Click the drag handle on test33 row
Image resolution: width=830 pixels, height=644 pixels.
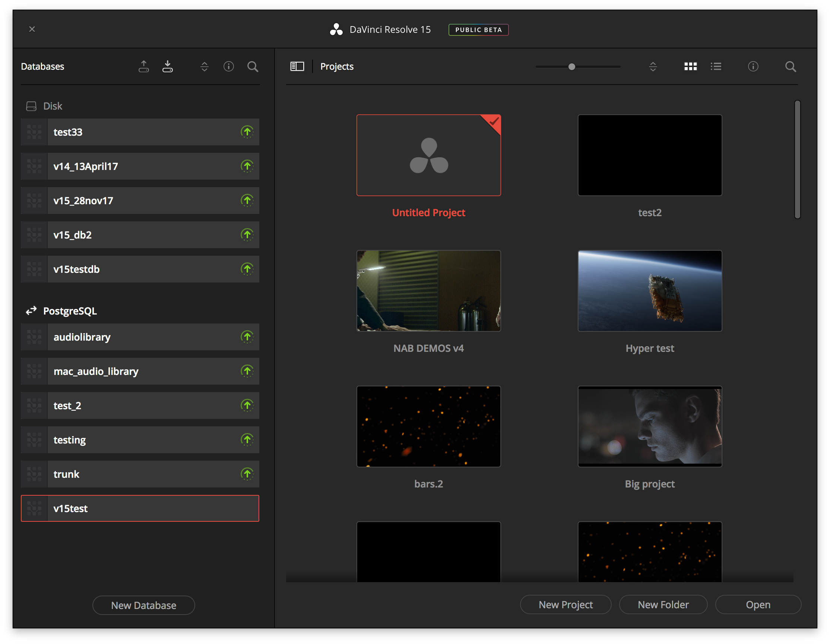pyautogui.click(x=34, y=132)
